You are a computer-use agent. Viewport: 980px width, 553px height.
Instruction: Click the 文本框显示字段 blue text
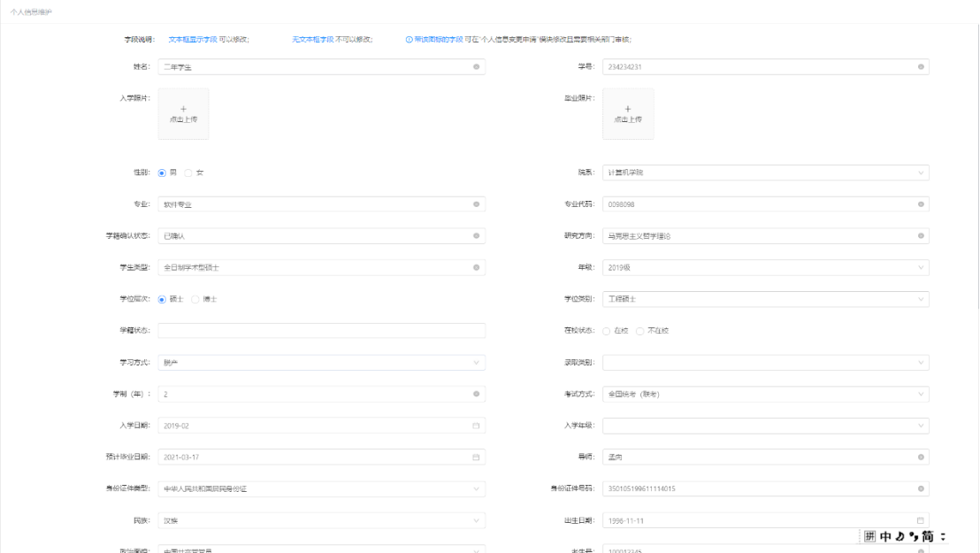pos(193,40)
